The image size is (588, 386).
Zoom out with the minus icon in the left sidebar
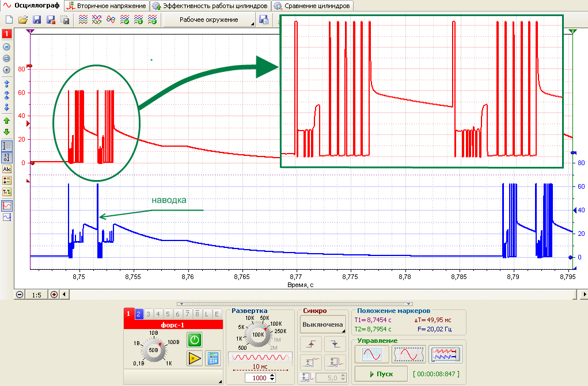(x=6, y=47)
